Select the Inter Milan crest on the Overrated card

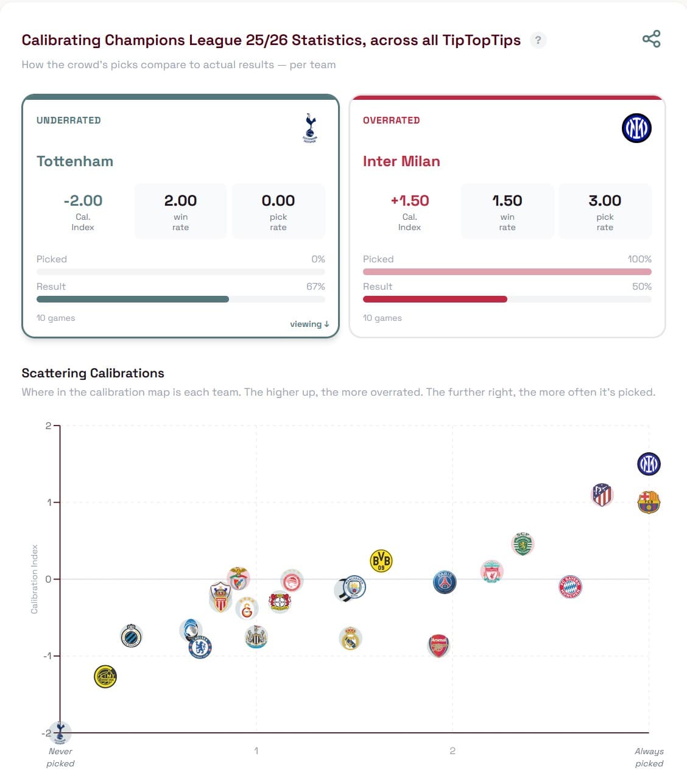637,128
